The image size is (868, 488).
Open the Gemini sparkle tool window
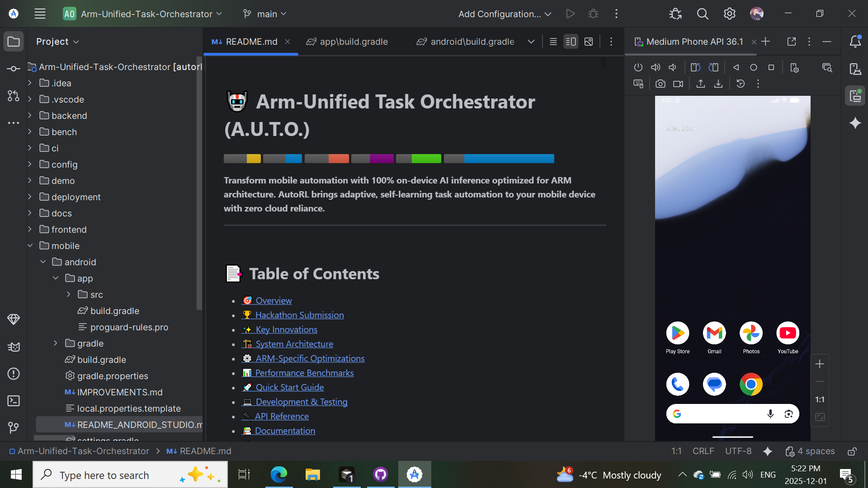[x=855, y=123]
